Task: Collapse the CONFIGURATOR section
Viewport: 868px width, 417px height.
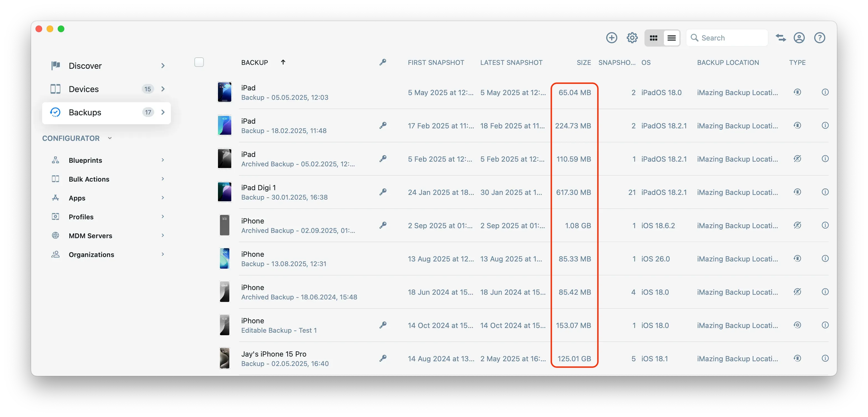Action: pyautogui.click(x=110, y=138)
